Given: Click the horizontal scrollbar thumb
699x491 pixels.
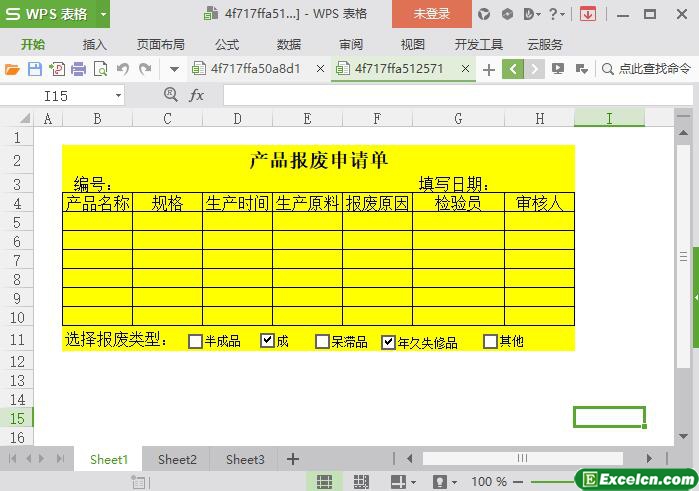Looking at the screenshot, I should (x=522, y=458).
